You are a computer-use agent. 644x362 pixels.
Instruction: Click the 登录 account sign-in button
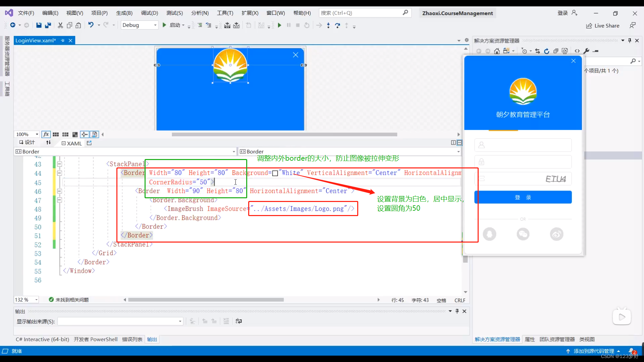(x=567, y=13)
